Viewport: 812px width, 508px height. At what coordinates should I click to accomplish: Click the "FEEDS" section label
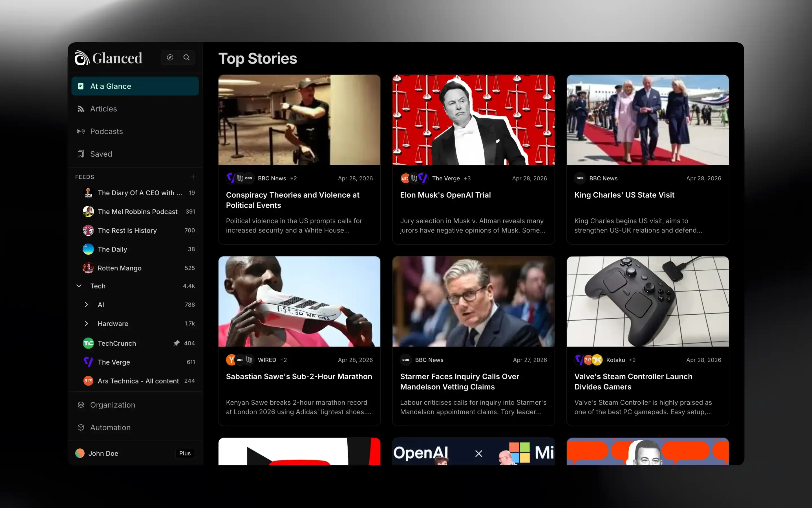(85, 177)
